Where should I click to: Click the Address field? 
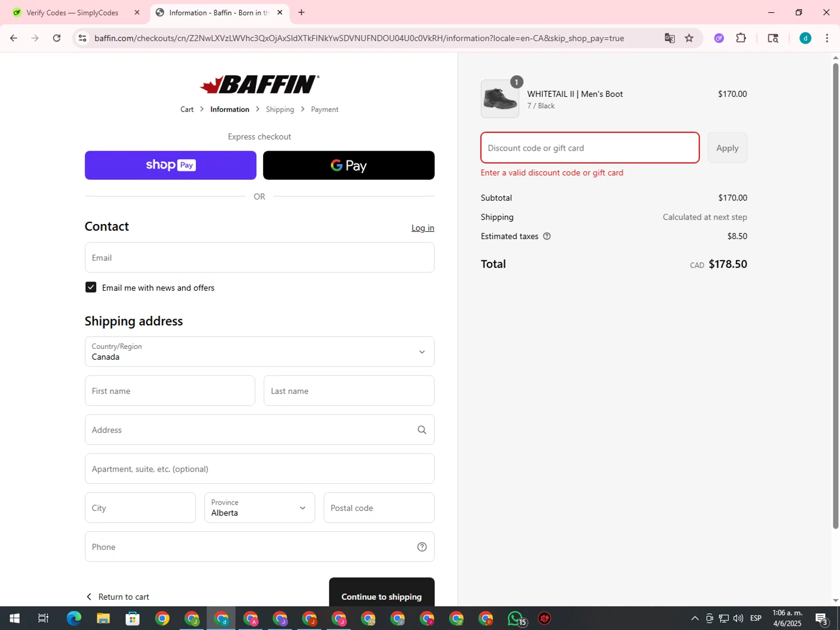pyautogui.click(x=259, y=430)
